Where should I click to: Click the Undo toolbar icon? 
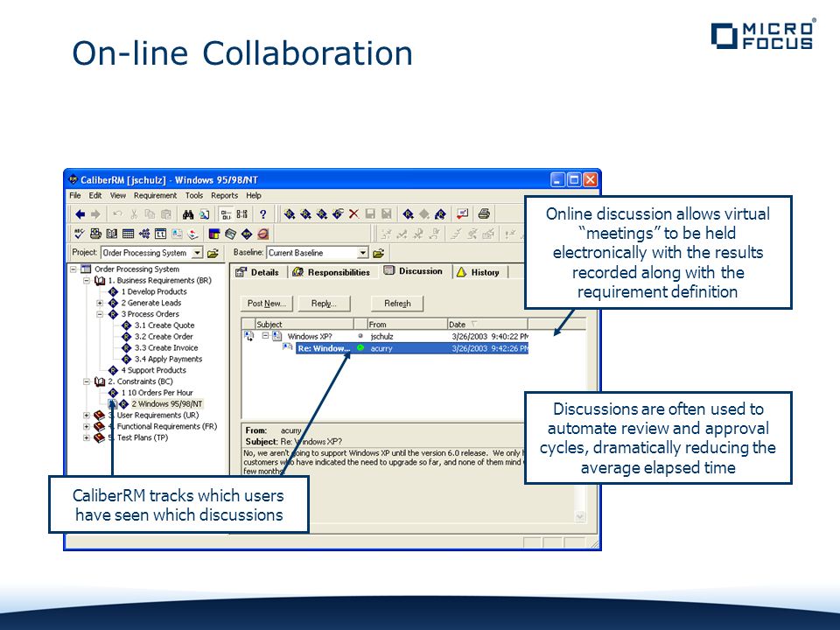pos(117,214)
